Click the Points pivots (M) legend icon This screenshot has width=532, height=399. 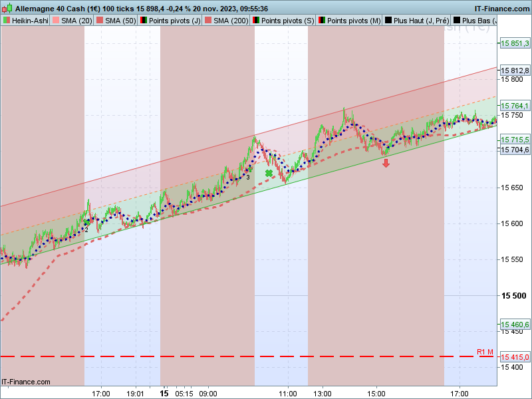click(322, 21)
